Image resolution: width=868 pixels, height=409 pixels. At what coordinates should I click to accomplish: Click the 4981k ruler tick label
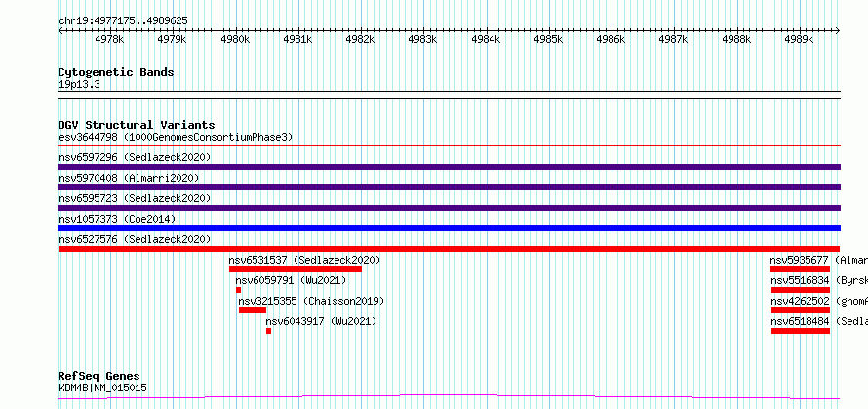click(297, 39)
